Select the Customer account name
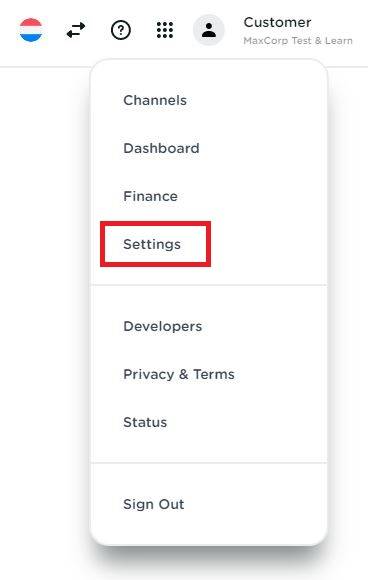This screenshot has height=580, width=368. [x=277, y=23]
